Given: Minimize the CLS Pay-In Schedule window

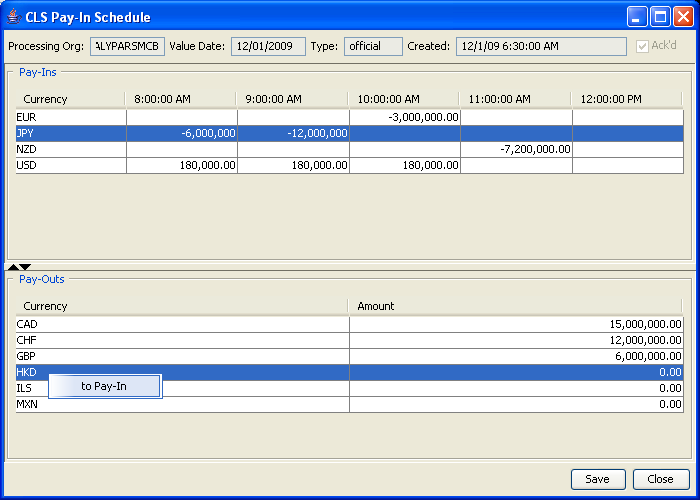Looking at the screenshot, I should click(637, 17).
